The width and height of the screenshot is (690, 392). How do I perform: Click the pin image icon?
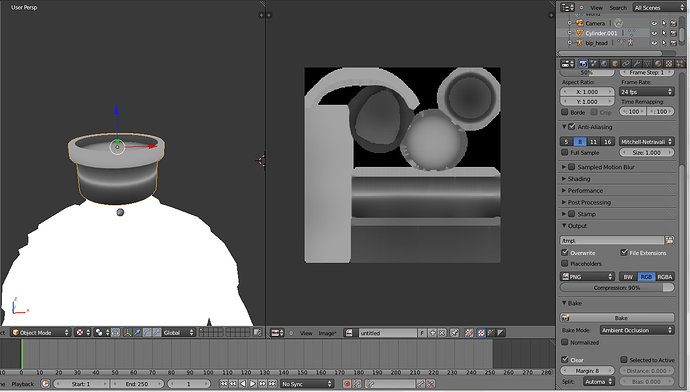pyautogui.click(x=455, y=333)
